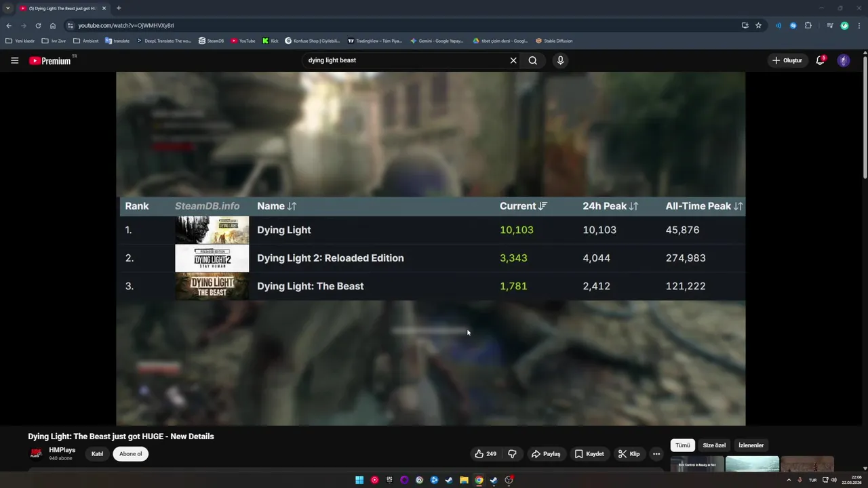This screenshot has height=488, width=868.
Task: Share the video via Paylaş
Action: [546, 454]
